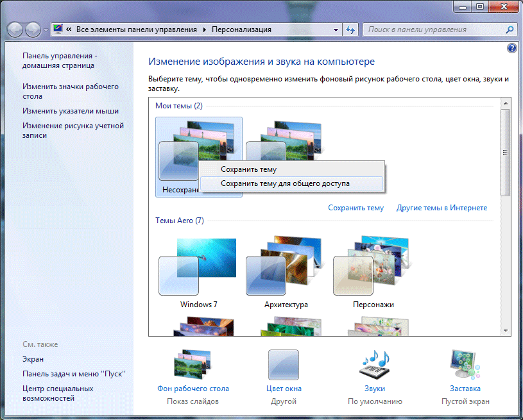
Task: Open help via the blue question mark icon
Action: tap(511, 48)
